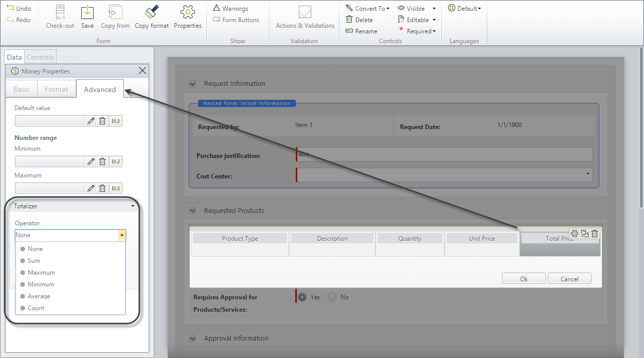
Task: Delete the Total Price column
Action: 595,234
